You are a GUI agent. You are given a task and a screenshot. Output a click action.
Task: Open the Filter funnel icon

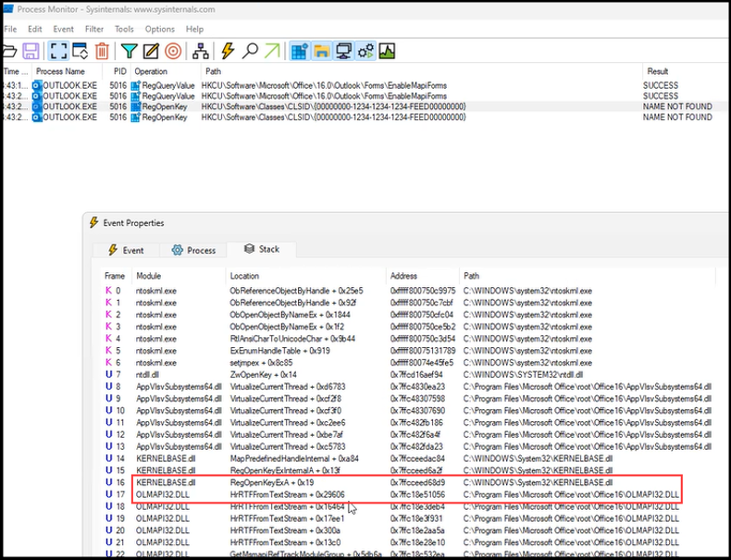pyautogui.click(x=130, y=50)
